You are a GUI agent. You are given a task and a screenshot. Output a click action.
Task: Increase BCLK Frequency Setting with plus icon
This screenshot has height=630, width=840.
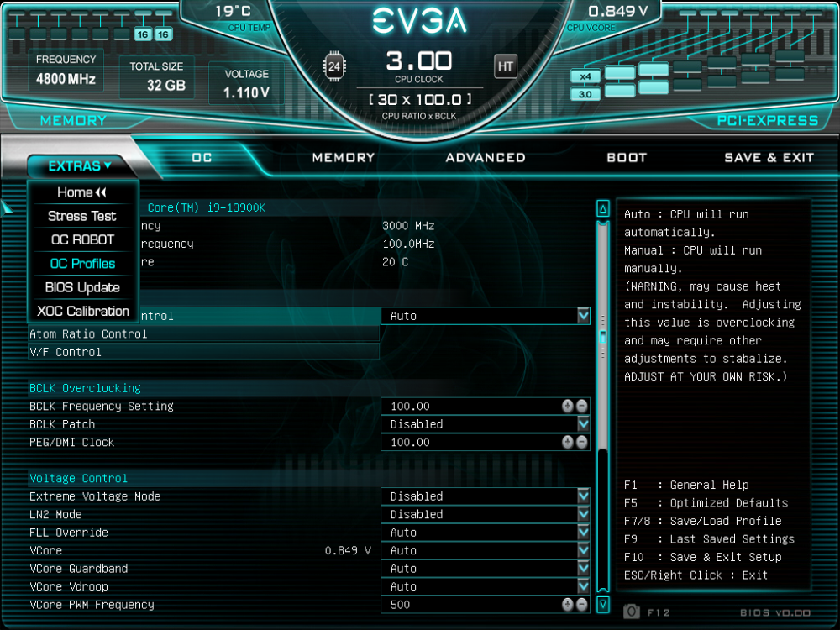pyautogui.click(x=568, y=406)
